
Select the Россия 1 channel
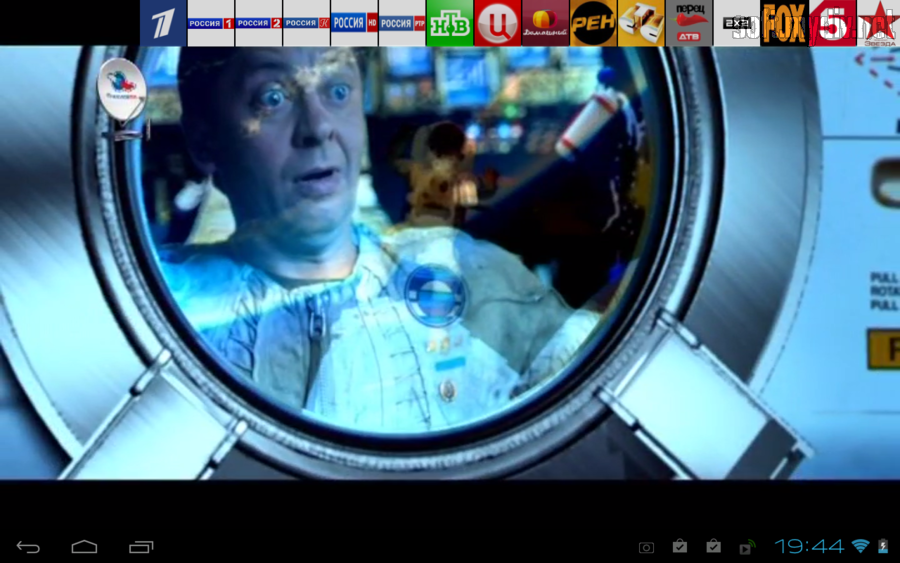pyautogui.click(x=211, y=23)
